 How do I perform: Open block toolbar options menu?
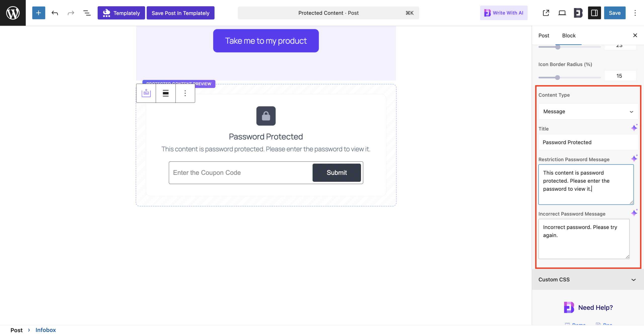(185, 93)
